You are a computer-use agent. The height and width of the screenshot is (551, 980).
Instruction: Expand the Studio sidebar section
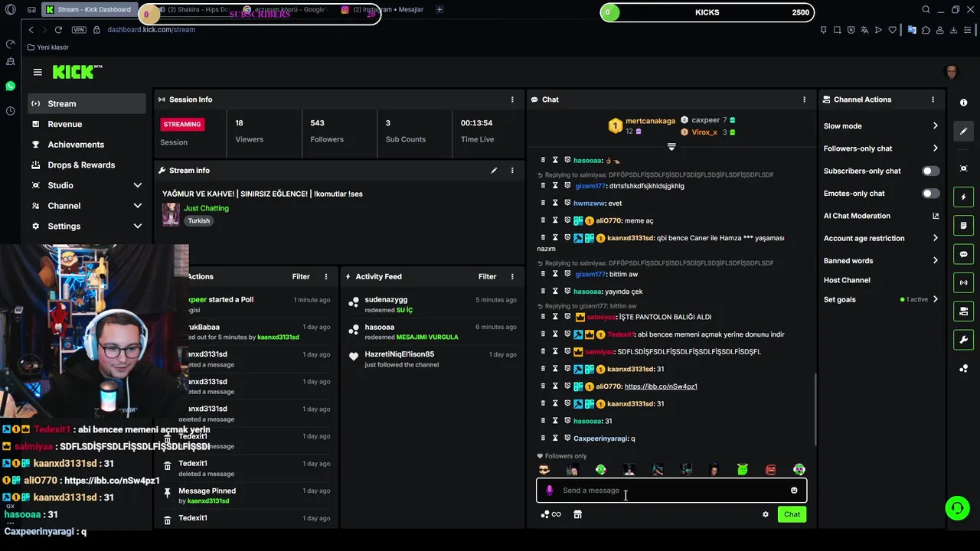(x=137, y=185)
